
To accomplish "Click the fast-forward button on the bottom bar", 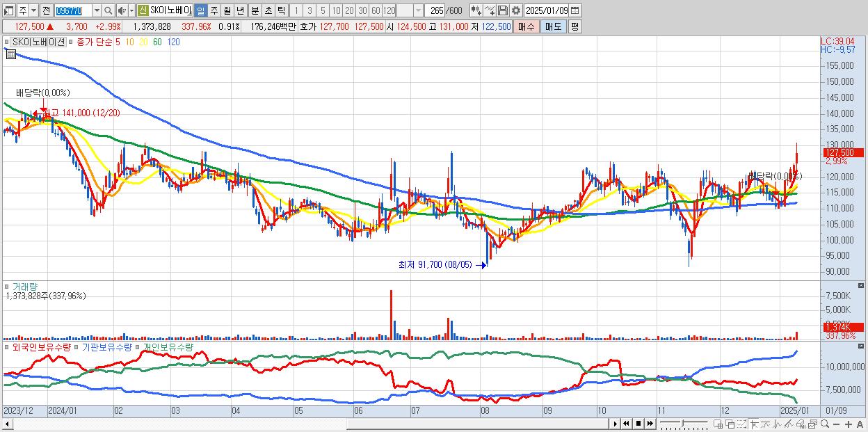I will (x=650, y=424).
